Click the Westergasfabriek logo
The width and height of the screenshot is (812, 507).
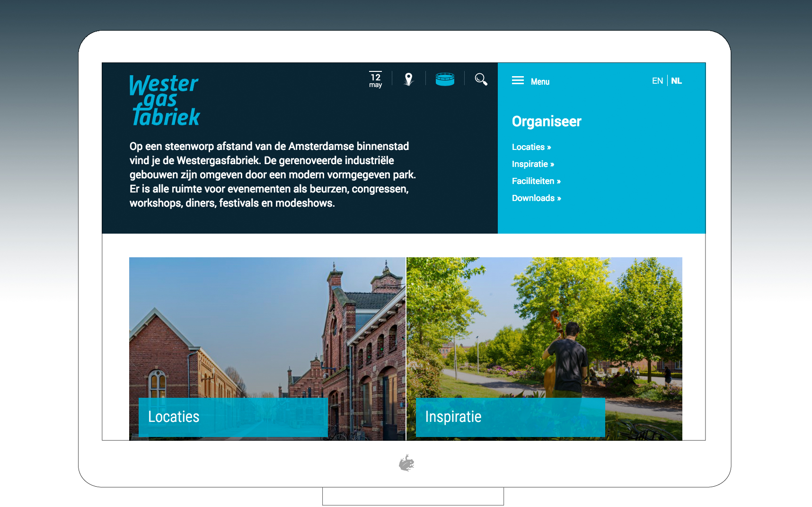coord(165,100)
